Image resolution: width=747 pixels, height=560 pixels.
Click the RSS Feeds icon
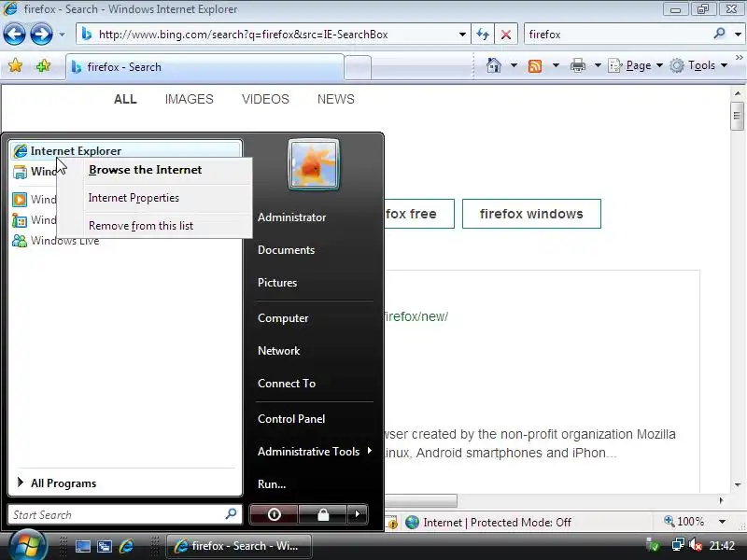click(x=535, y=65)
